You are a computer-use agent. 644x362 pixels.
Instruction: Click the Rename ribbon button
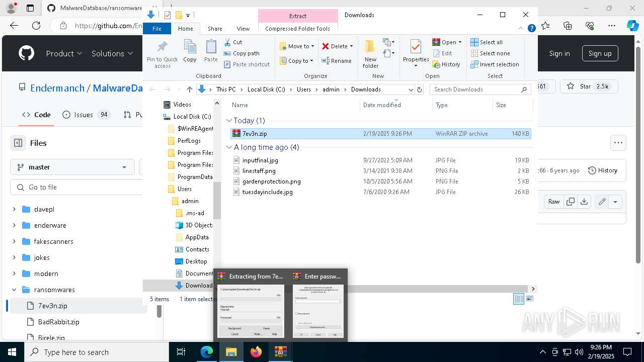pyautogui.click(x=336, y=61)
